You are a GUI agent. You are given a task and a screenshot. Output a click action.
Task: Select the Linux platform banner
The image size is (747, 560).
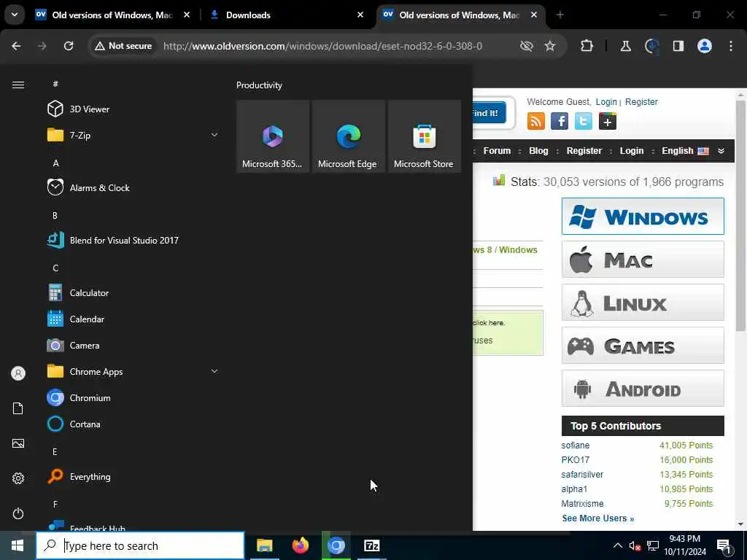(x=643, y=303)
